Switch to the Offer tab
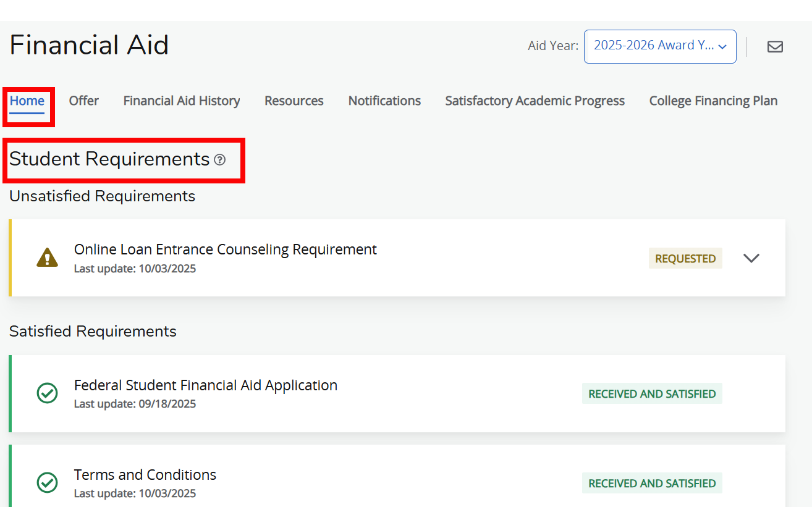The height and width of the screenshot is (507, 812). coord(83,101)
